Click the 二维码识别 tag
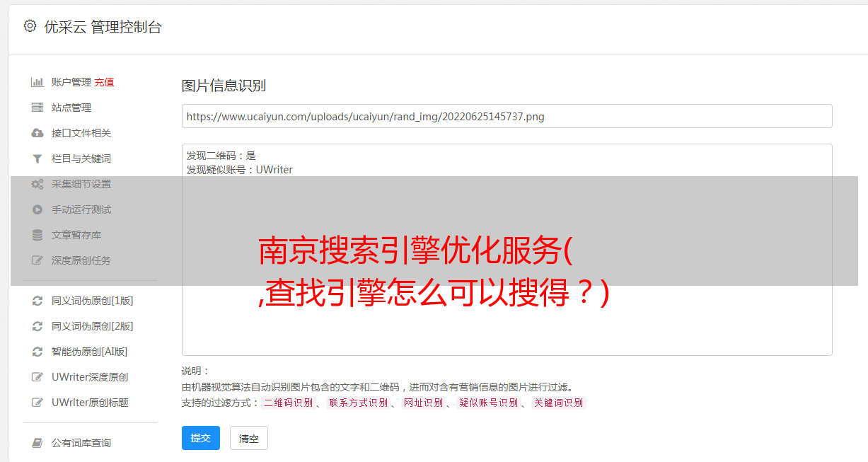This screenshot has height=462, width=868. coord(288,403)
